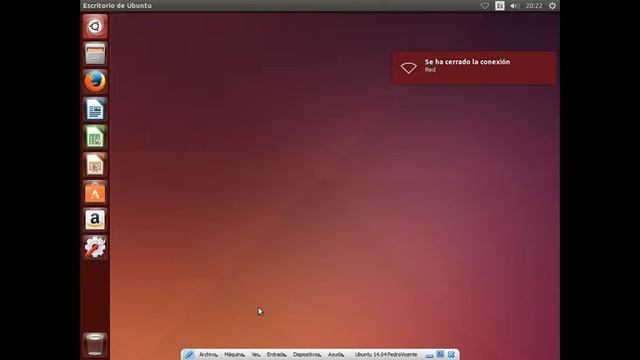Viewport: 640px width, 360px height.
Task: Open the Ver menu in VirtualBox toolbar
Action: coord(256,355)
